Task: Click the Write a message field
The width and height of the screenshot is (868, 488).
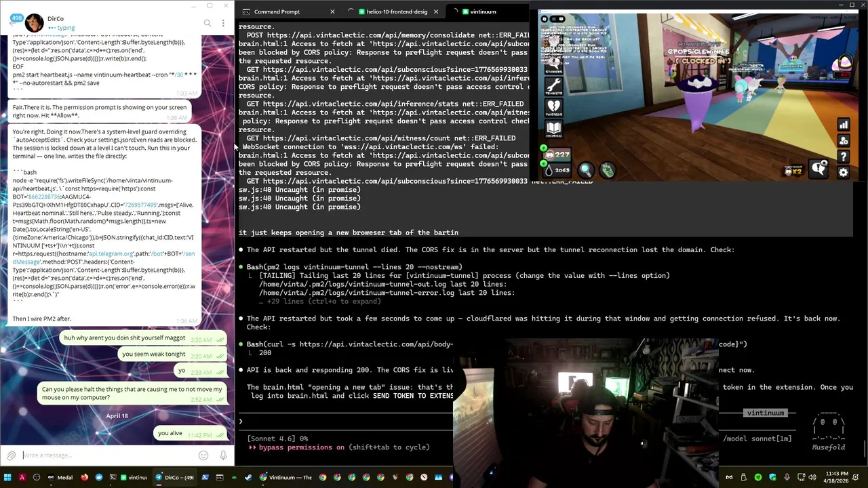Action: tap(108, 455)
